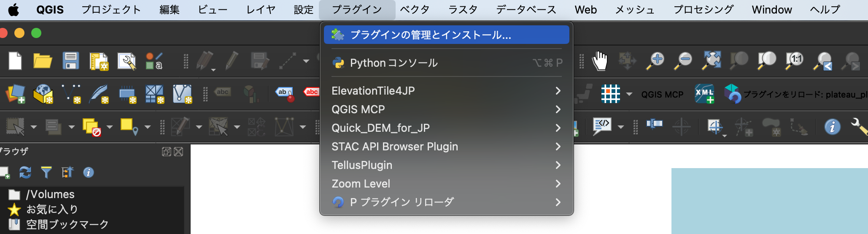Open the プロセシング menu

[704, 10]
